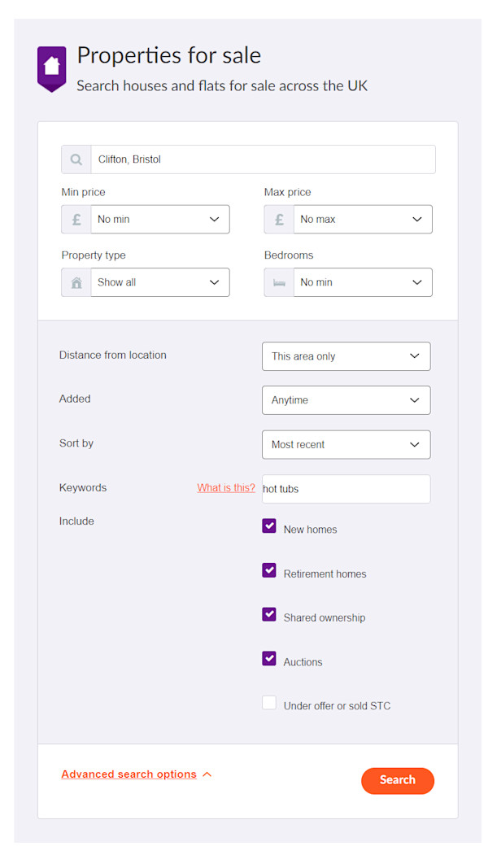Uncheck the New homes checkbox
Viewport: 488px width, 868px height.
[269, 526]
